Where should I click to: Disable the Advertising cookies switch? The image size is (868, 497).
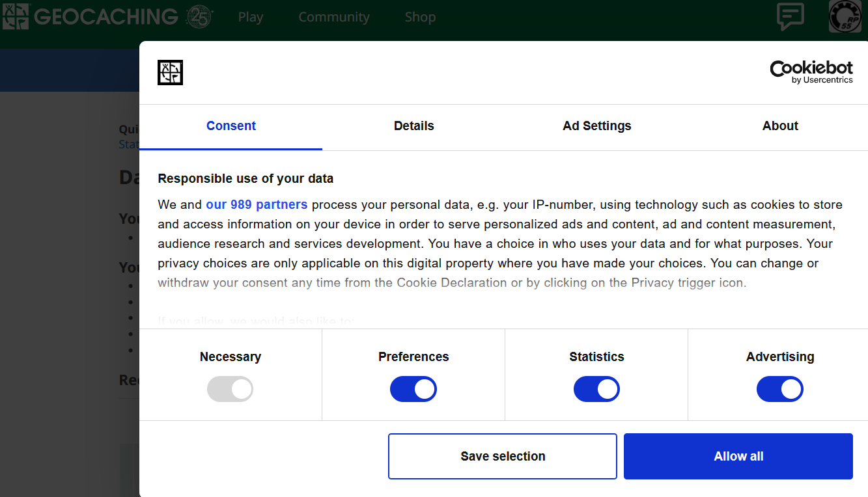pos(779,389)
